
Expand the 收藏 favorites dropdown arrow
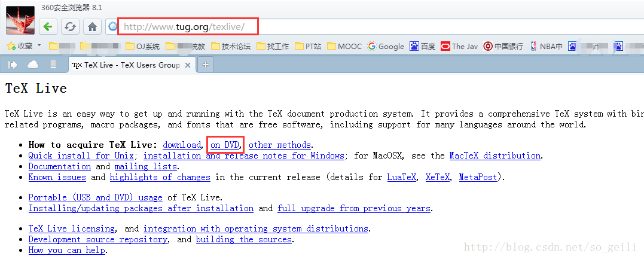[39, 45]
